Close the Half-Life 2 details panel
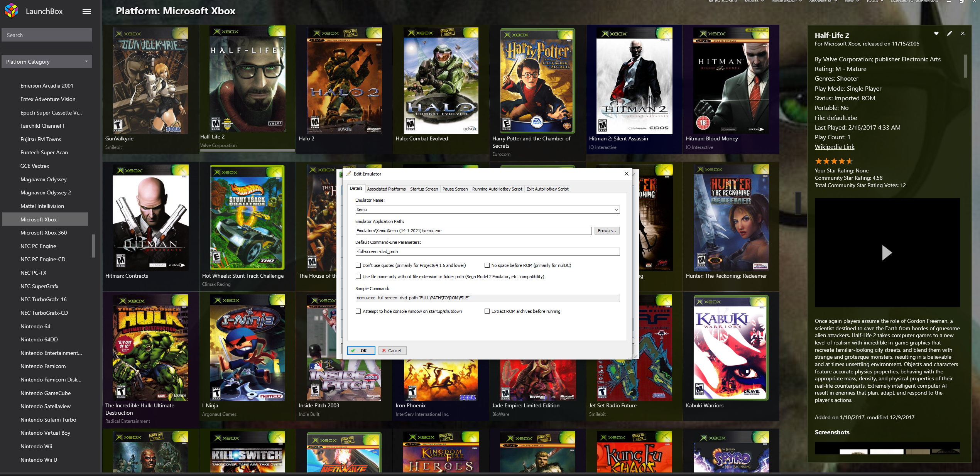 click(x=963, y=34)
